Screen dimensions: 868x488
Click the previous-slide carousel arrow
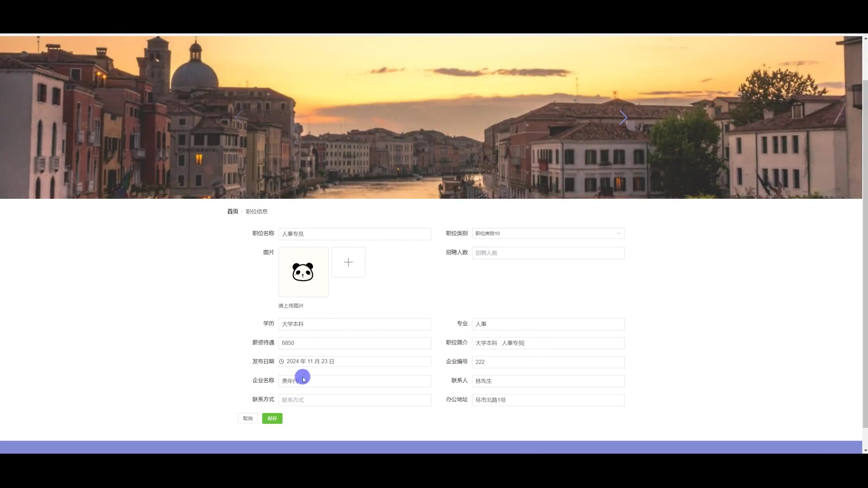(x=240, y=117)
